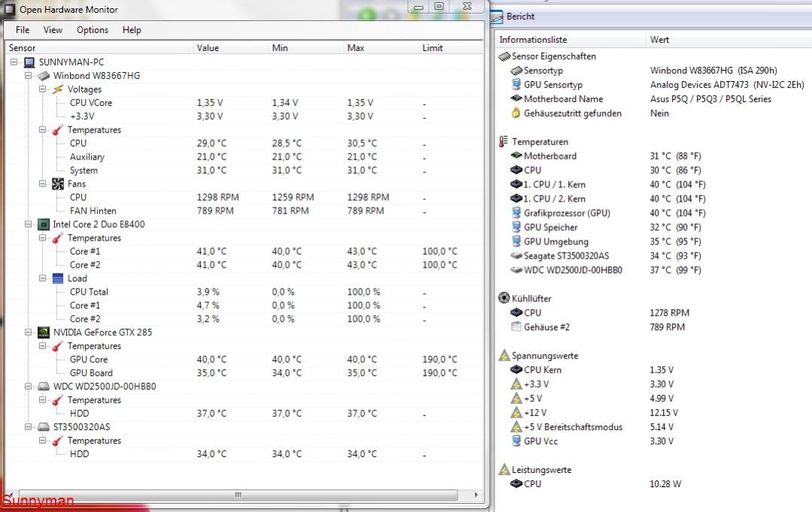Click the CPU Kern voltage entry
The height and width of the screenshot is (512, 812).
(x=543, y=370)
